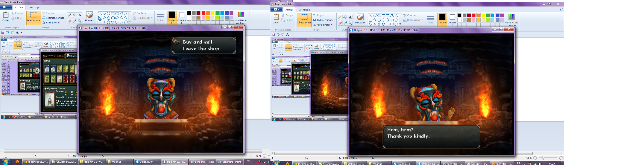Pick the yellow swatch in right Paint palette

pyautogui.click(x=483, y=15)
